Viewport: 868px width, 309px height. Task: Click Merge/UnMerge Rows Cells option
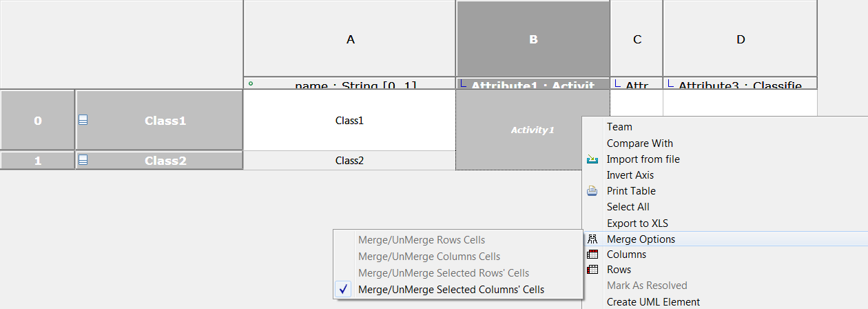pyautogui.click(x=457, y=240)
